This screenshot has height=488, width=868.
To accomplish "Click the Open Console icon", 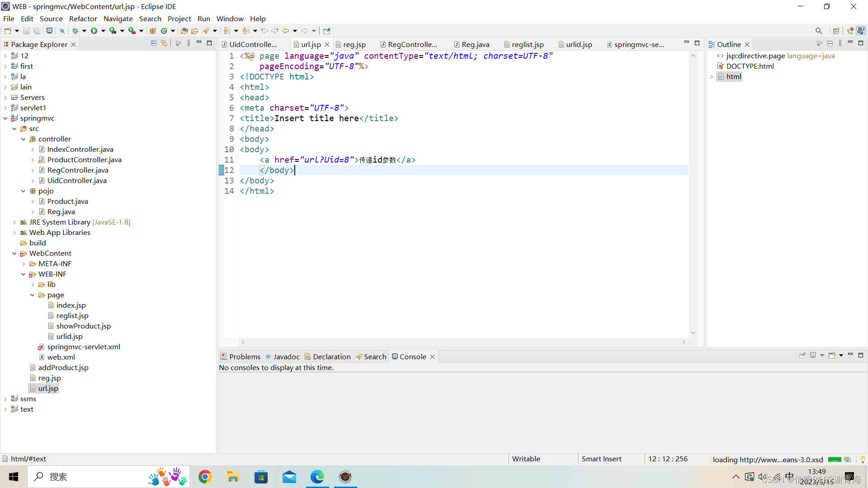I will [x=832, y=356].
